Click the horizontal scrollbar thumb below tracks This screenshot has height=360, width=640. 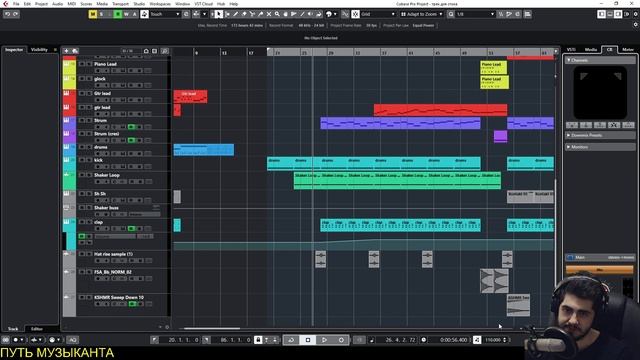tap(211, 328)
